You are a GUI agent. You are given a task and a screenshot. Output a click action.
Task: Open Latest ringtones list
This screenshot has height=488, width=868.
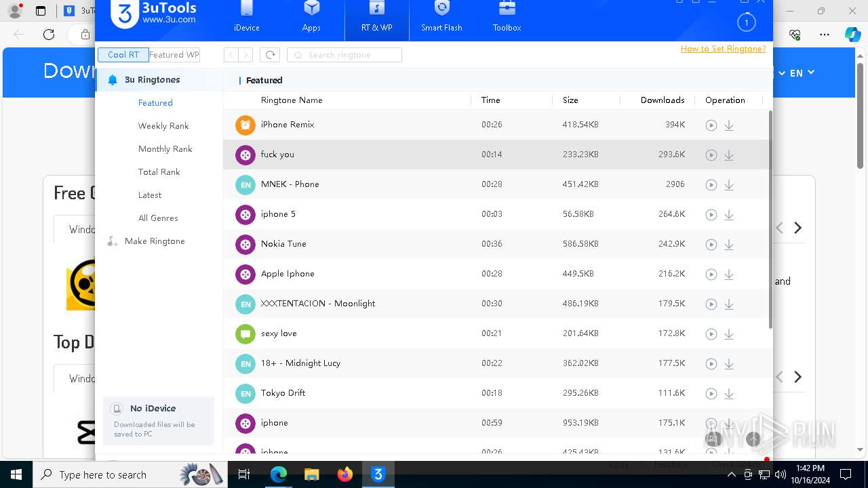150,195
